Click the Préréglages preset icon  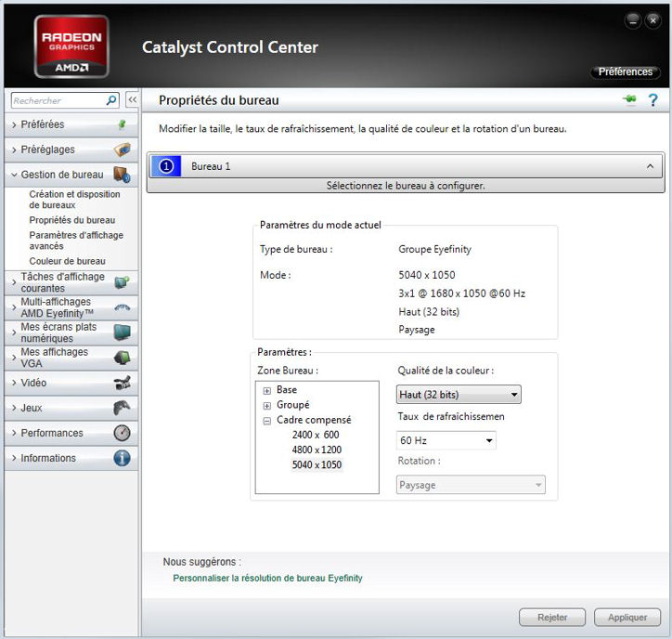pyautogui.click(x=123, y=150)
